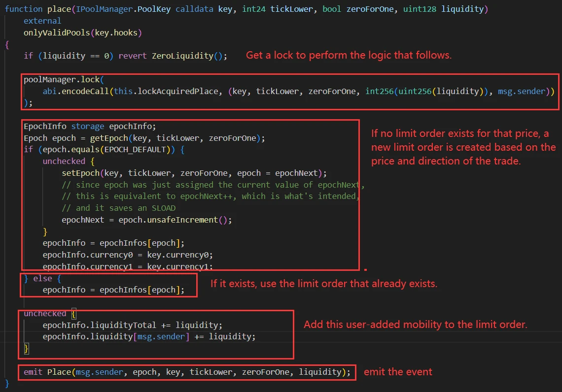This screenshot has width=562, height=392.
Task: Click the 'saves an SLOAD' comment line
Action: (x=118, y=208)
